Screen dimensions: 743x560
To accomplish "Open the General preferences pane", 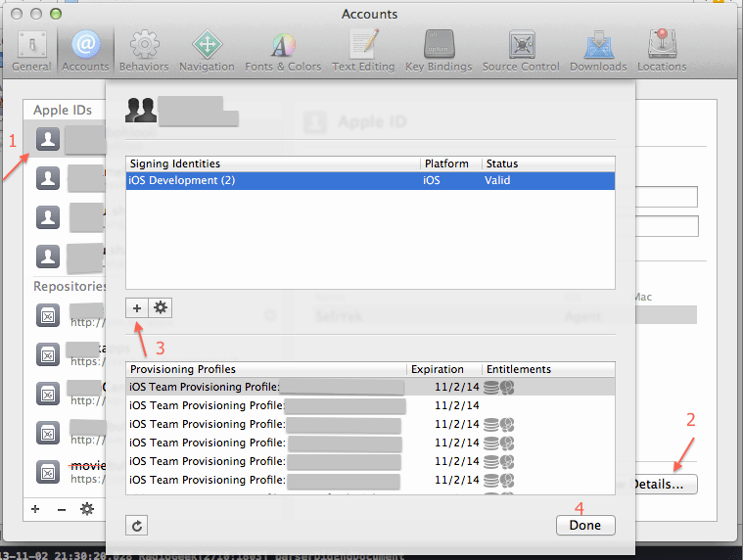I will tap(31, 51).
